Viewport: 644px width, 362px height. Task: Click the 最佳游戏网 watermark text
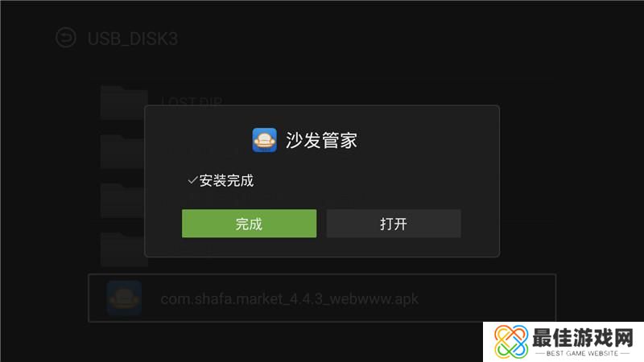pos(583,338)
